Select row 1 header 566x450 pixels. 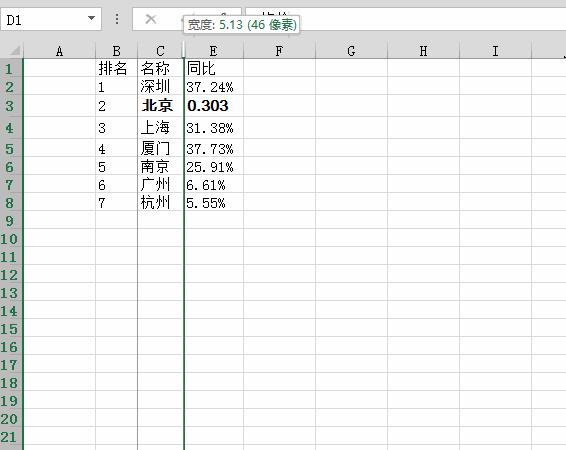(x=11, y=68)
